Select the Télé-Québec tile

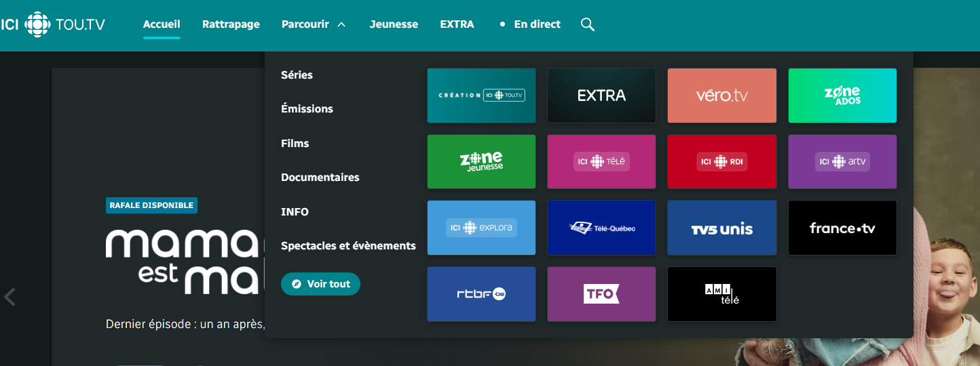click(x=601, y=228)
